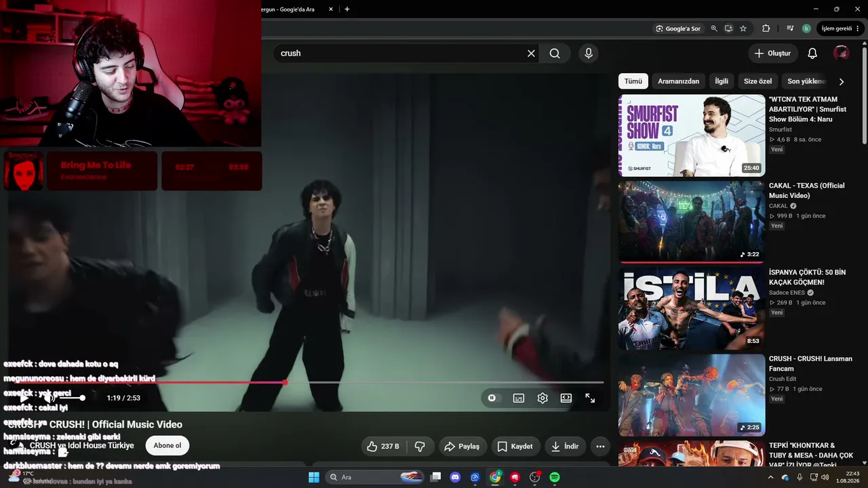Click the video title CRUSH! Official Music Video
Viewport: 868px width, 488px height.
coord(95,425)
